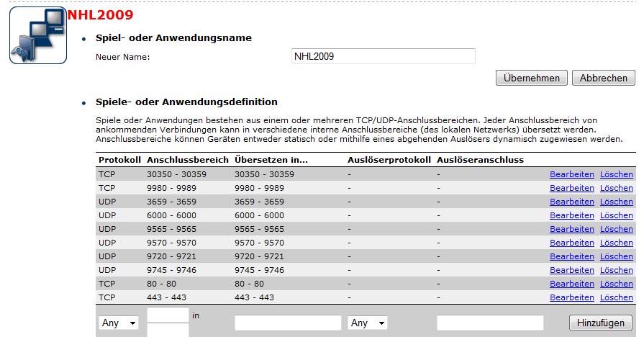This screenshot has width=644, height=337.
Task: Click the Neuer Name: label
Action: (x=123, y=57)
